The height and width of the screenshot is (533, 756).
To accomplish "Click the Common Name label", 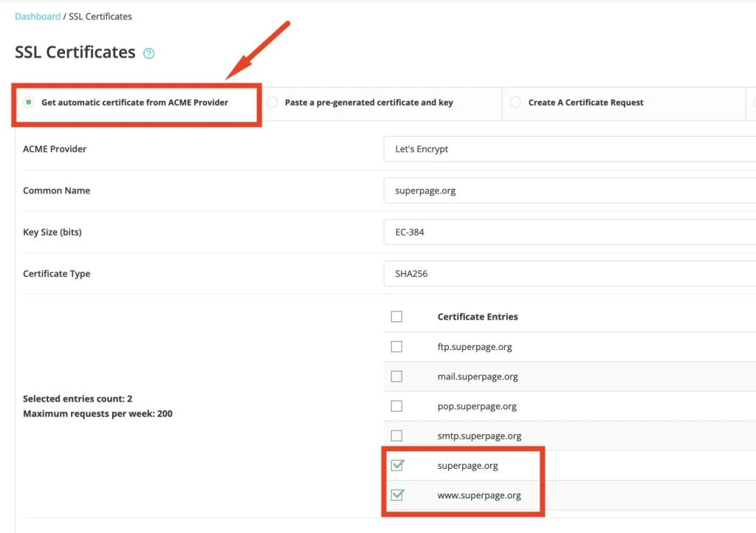I will (56, 190).
